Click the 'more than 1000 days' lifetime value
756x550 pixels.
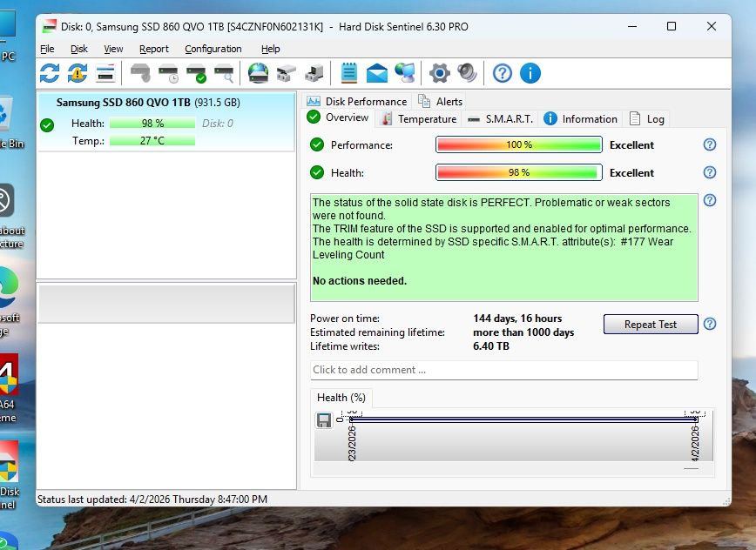523,332
